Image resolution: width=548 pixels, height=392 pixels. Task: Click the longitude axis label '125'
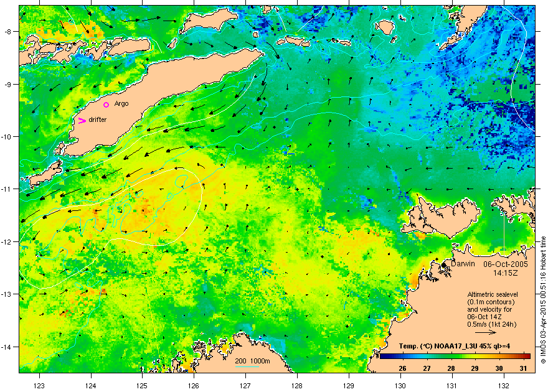point(142,386)
